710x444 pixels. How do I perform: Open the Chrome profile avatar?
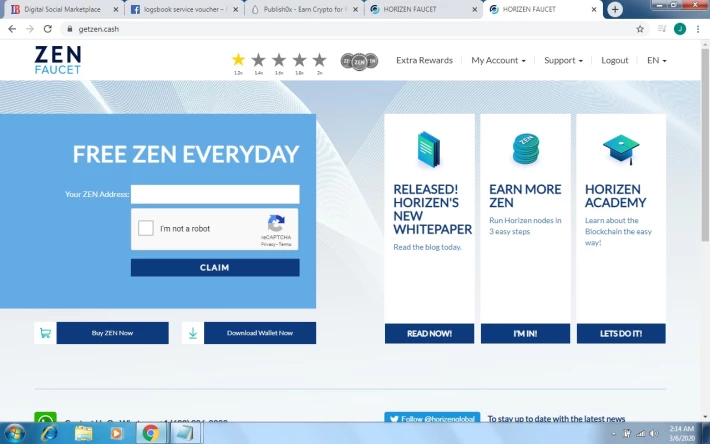[x=680, y=29]
